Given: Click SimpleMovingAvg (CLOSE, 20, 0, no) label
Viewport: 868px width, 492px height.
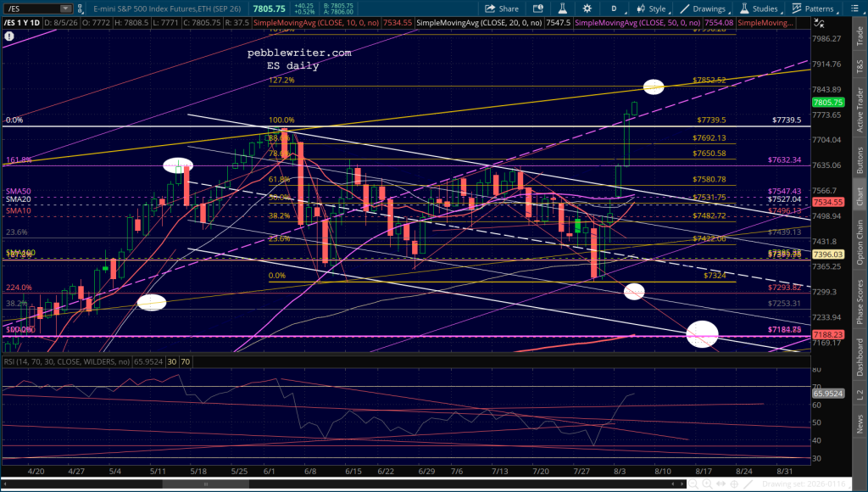Looking at the screenshot, I should tap(479, 23).
